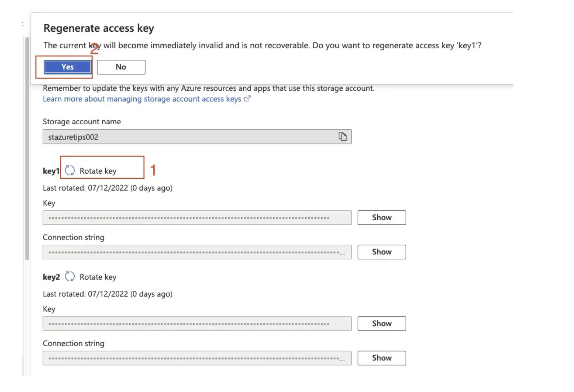Click the masked key2 Connection string field
Viewport: 574px width, 392px height.
(x=197, y=358)
